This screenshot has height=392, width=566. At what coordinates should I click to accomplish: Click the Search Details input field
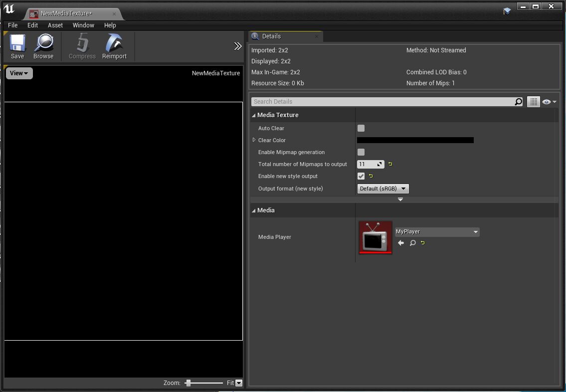382,102
